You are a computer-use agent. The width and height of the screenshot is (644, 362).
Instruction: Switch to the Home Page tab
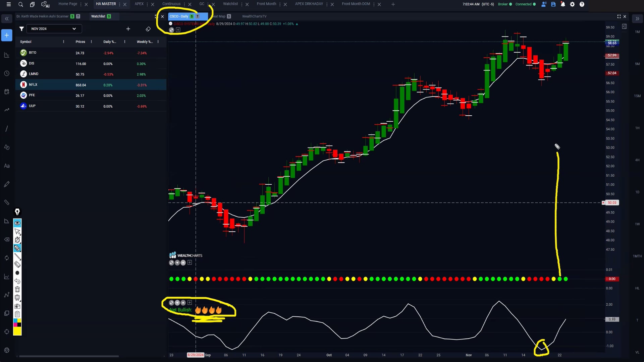(68, 4)
